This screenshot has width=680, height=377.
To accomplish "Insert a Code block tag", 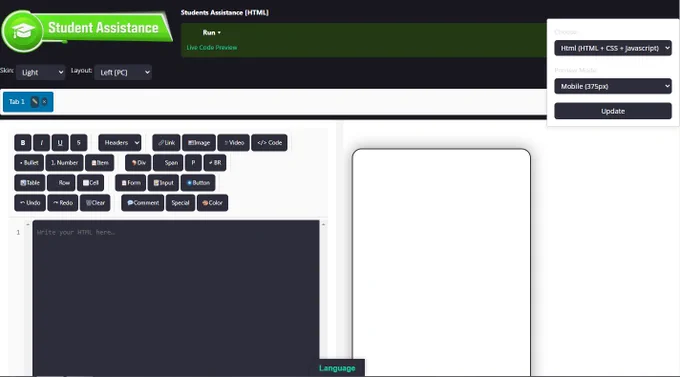I will pyautogui.click(x=269, y=142).
